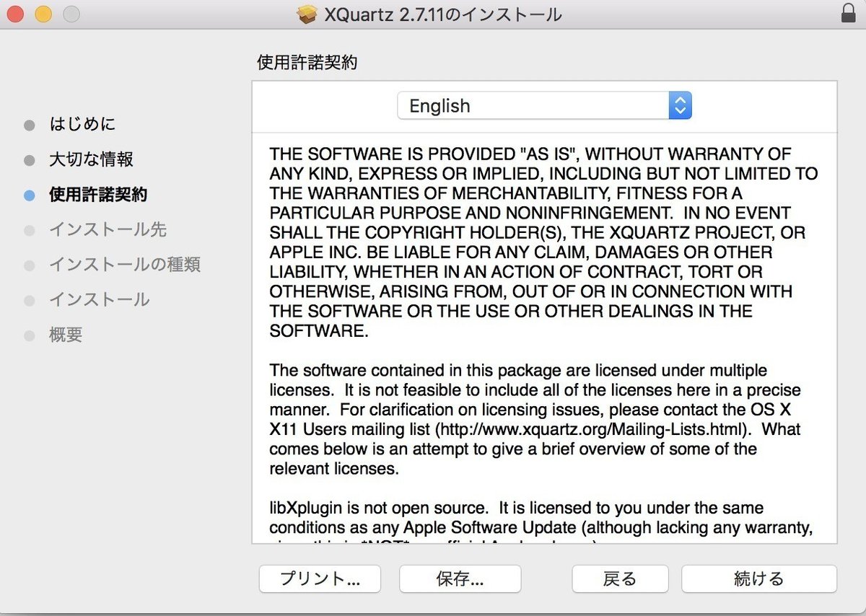This screenshot has width=866, height=616.
Task: Save the license text using 保存…
Action: click(460, 578)
